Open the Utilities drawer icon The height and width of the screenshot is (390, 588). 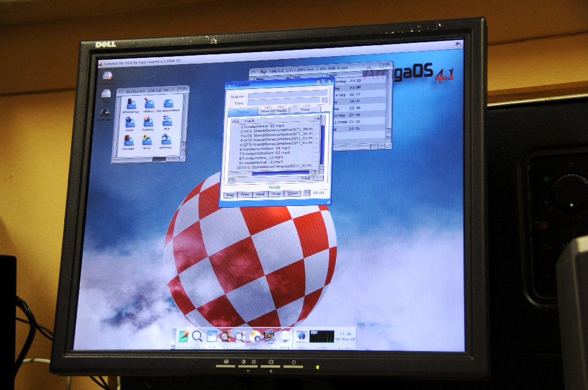(x=149, y=104)
